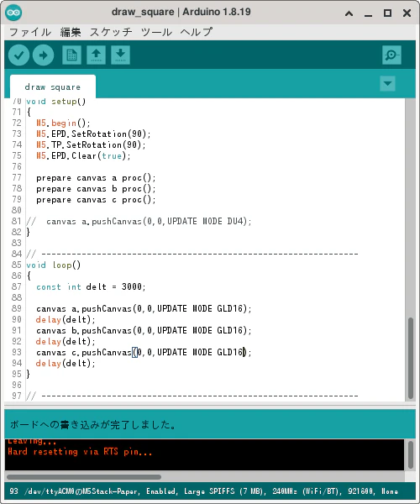Roll up window with title bar caret button
The image size is (420, 504).
pyautogui.click(x=349, y=13)
